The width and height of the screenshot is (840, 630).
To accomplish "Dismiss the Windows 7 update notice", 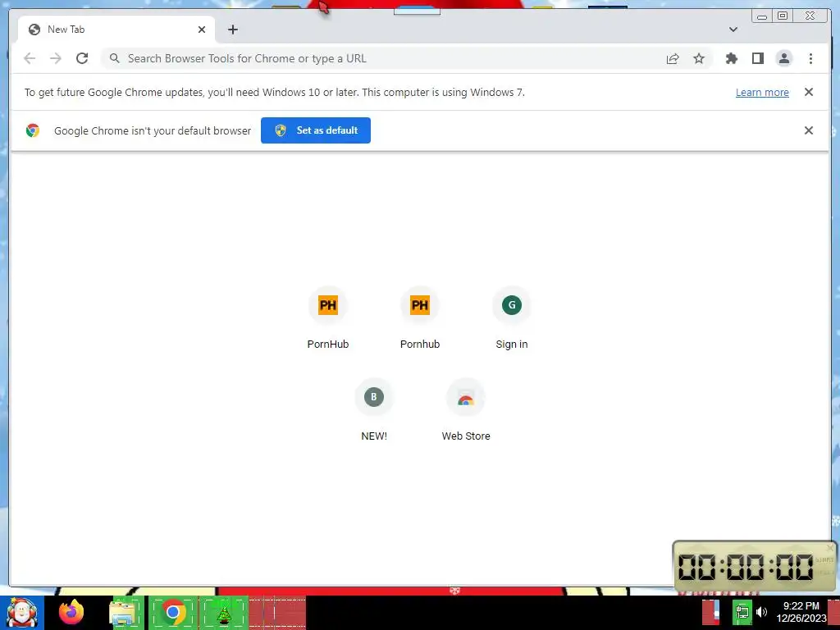I will point(808,92).
